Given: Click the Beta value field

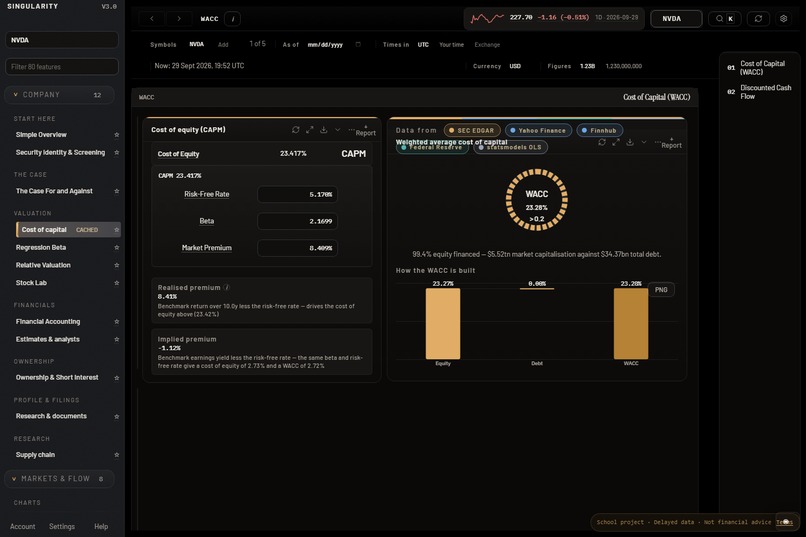Looking at the screenshot, I should point(298,221).
